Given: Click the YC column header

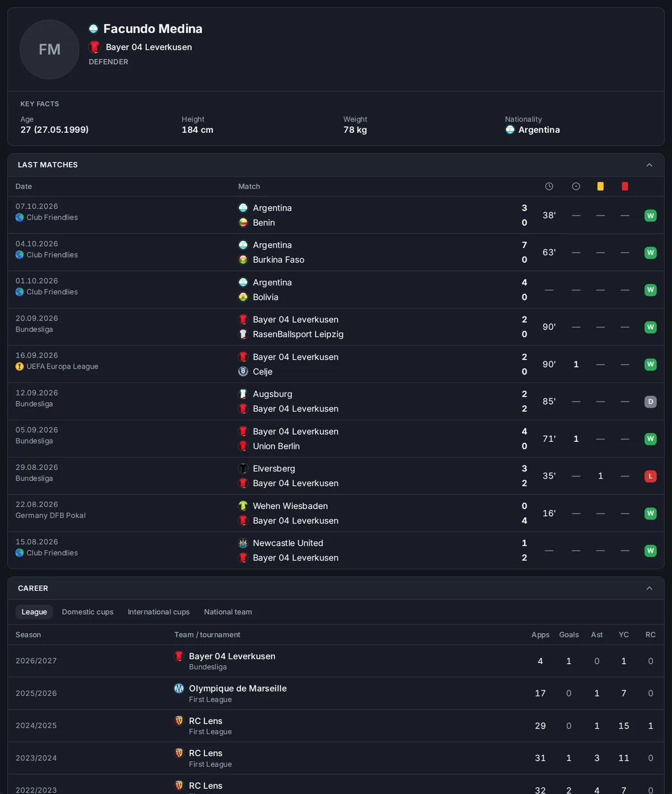Looking at the screenshot, I should (x=624, y=634).
